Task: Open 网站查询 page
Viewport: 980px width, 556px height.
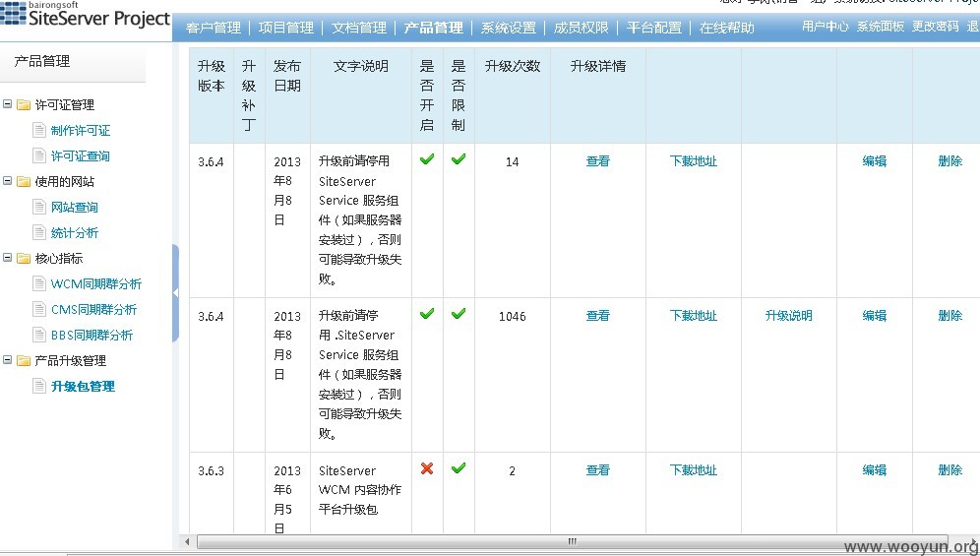Action: click(x=75, y=207)
